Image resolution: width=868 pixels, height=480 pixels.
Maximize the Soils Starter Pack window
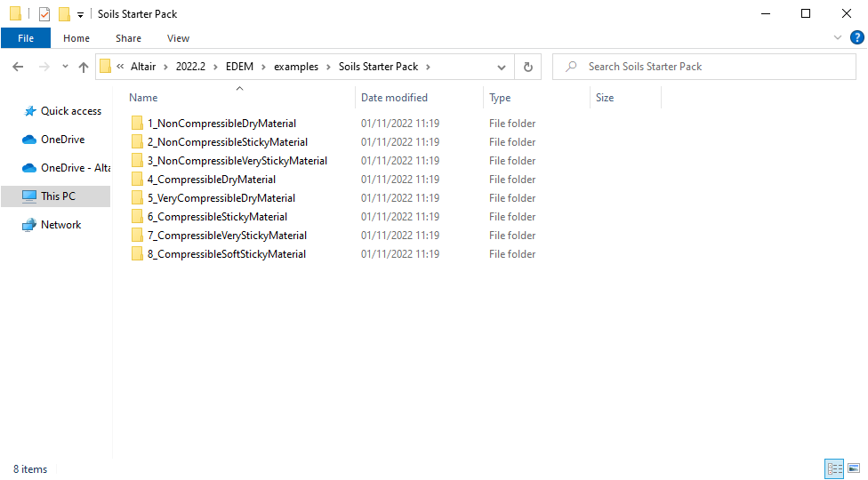point(806,14)
